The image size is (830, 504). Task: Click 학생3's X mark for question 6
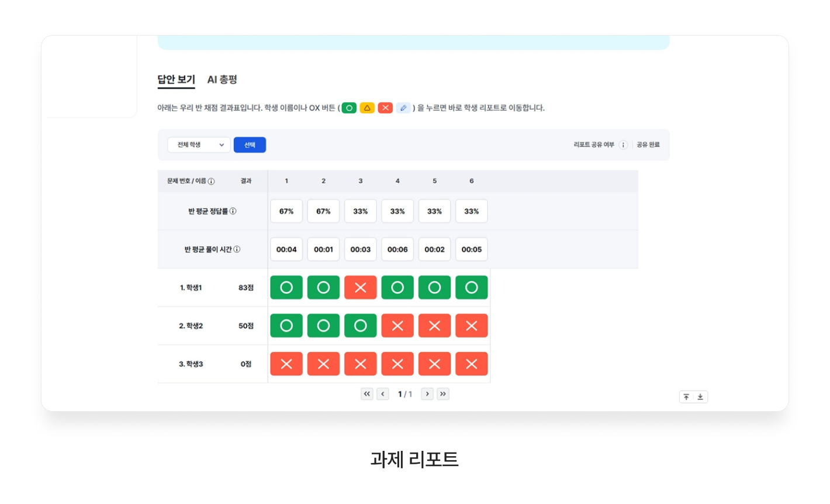pos(472,364)
